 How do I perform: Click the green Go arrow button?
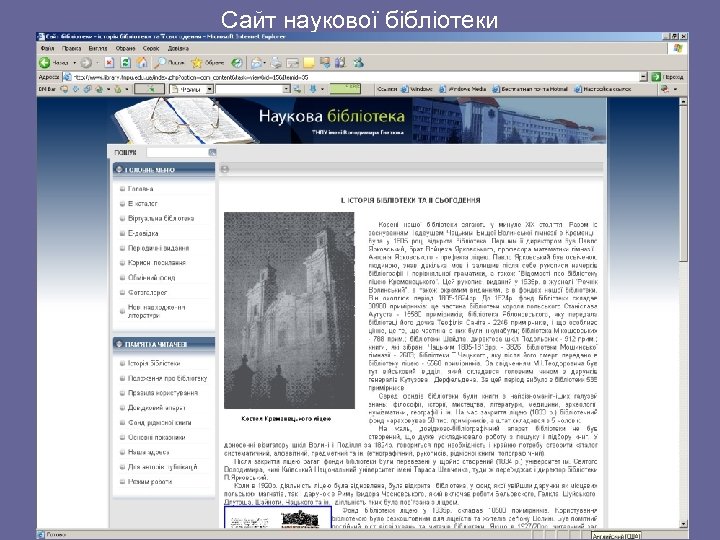coord(656,77)
